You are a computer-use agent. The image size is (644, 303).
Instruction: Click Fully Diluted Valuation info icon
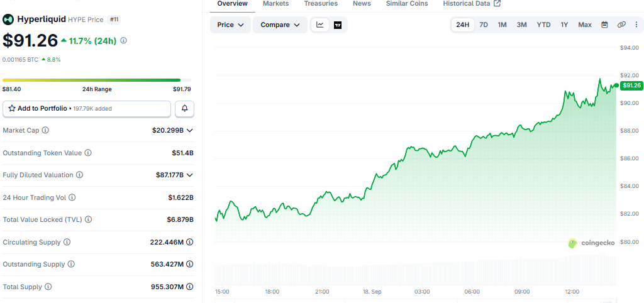80,175
